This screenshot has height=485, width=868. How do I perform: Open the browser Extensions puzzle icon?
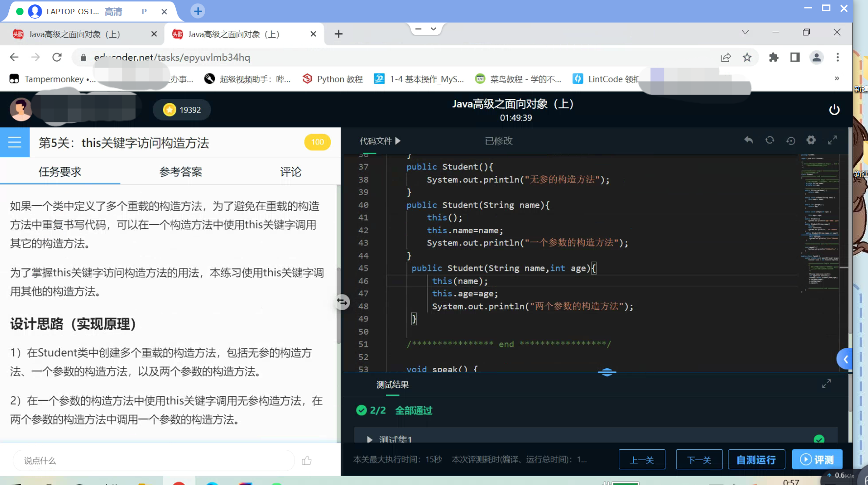coord(774,57)
